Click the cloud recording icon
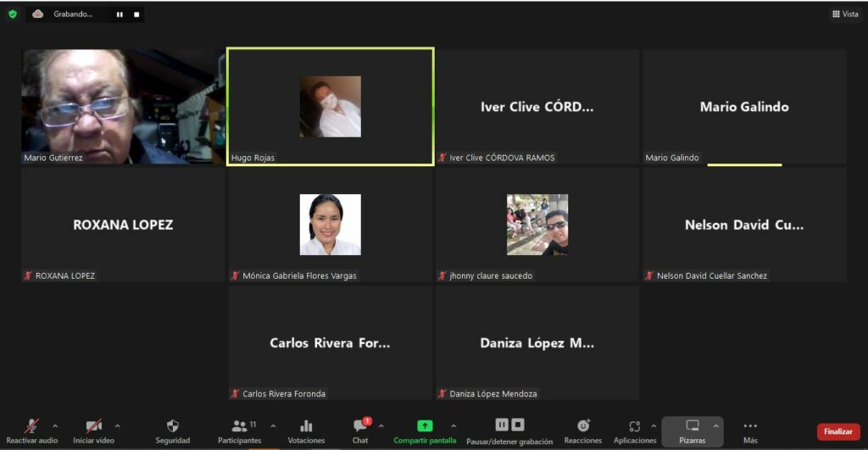The image size is (868, 450). click(37, 14)
